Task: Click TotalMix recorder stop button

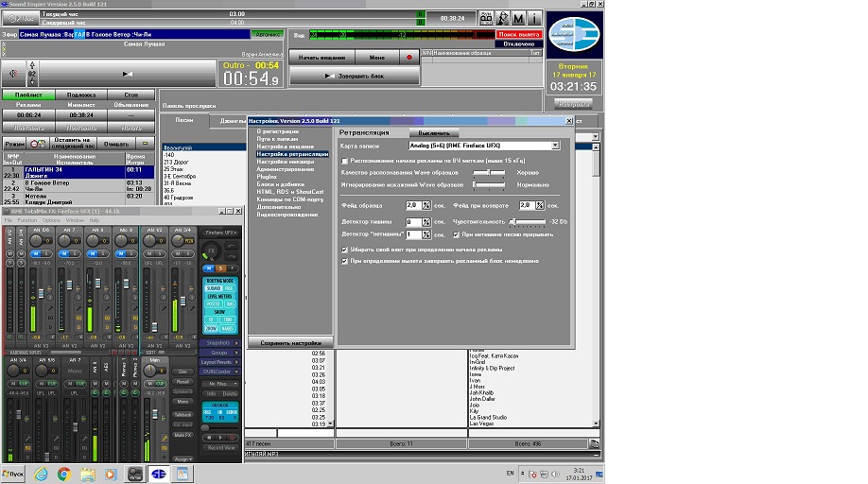Action: tap(209, 438)
